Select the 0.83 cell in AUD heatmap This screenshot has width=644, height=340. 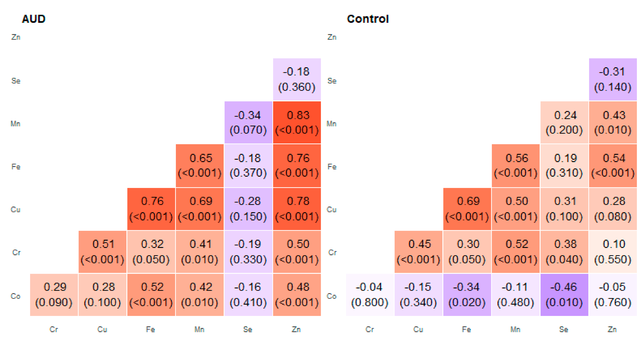[x=297, y=122]
